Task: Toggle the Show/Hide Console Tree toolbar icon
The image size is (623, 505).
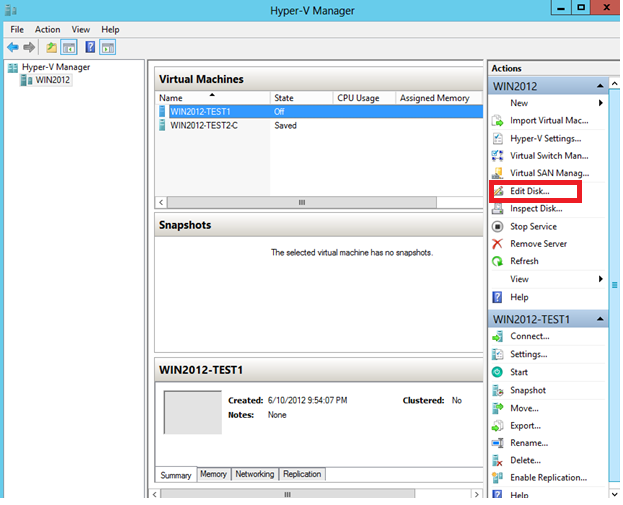Action: (69, 47)
